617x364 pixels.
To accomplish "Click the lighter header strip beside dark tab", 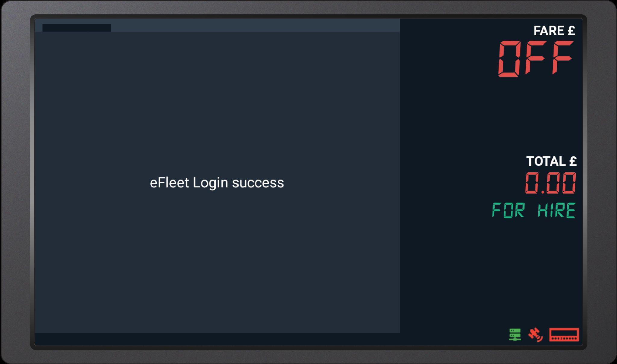I will [255, 25].
